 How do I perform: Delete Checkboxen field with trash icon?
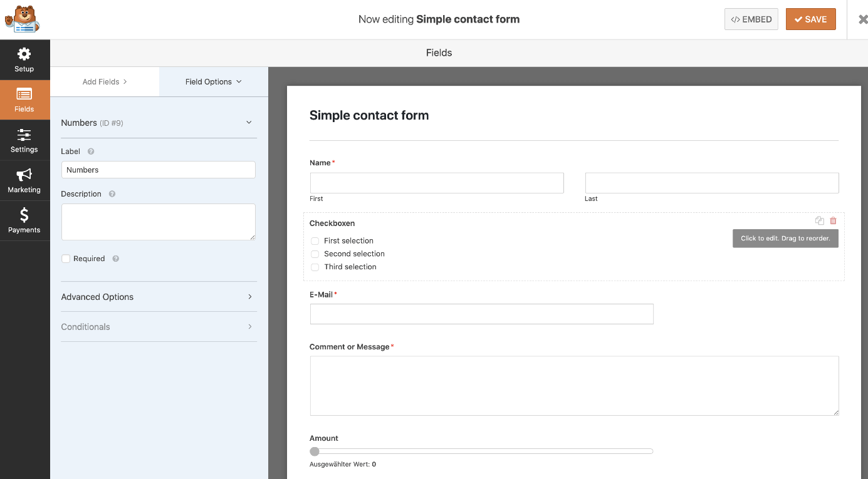pyautogui.click(x=833, y=220)
